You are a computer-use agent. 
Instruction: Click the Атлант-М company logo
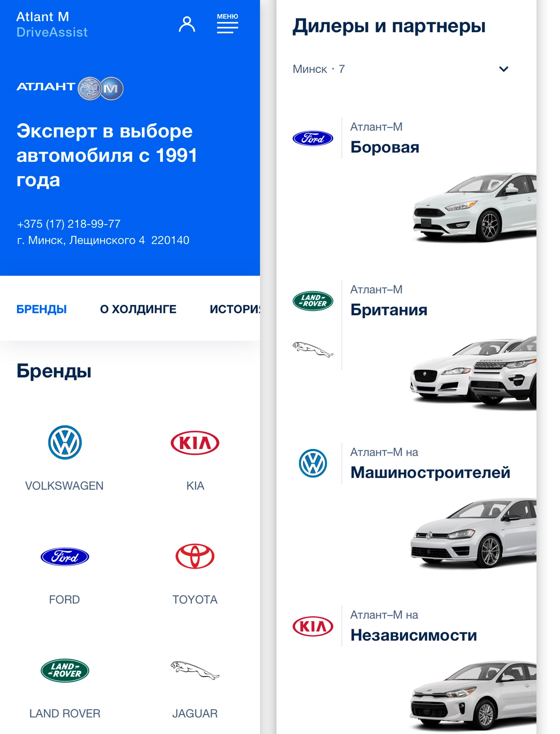click(70, 89)
